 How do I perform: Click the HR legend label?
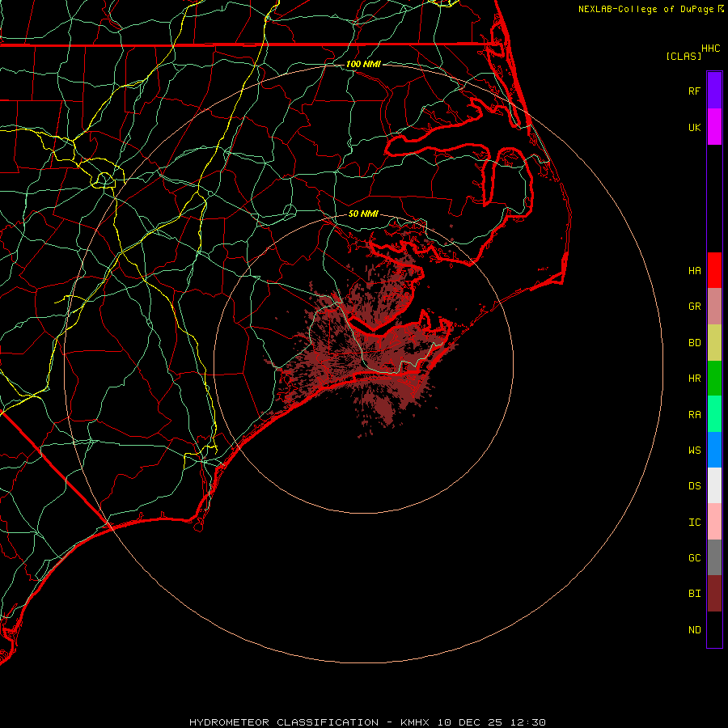pos(694,379)
